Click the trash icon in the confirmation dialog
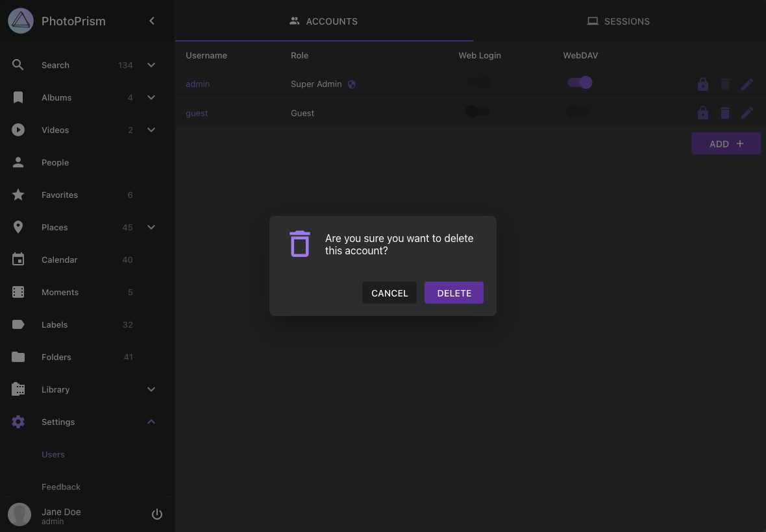766x532 pixels. click(x=299, y=244)
